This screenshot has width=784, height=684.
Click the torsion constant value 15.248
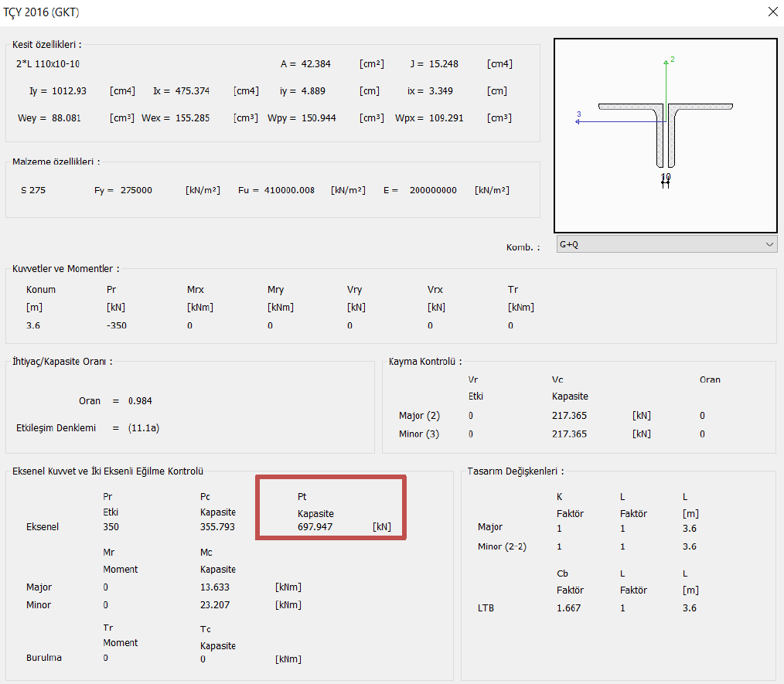pos(444,64)
